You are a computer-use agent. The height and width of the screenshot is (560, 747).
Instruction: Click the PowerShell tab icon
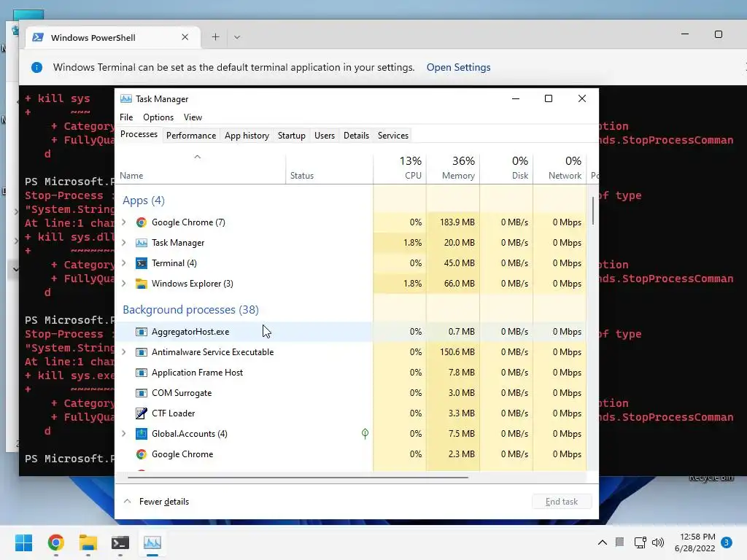[38, 37]
